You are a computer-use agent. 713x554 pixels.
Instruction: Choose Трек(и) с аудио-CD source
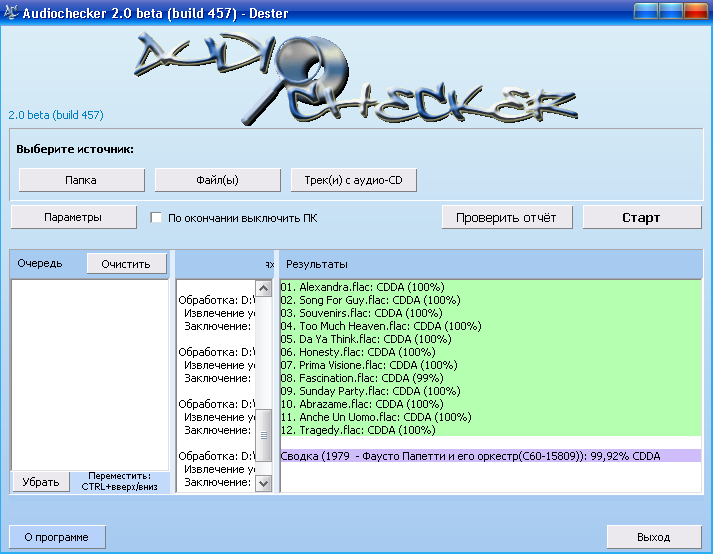(x=353, y=180)
